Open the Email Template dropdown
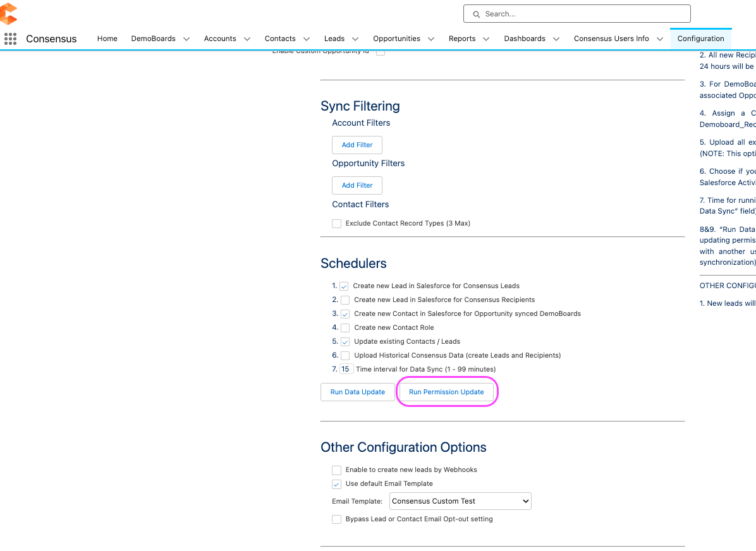The image size is (756, 551). coord(460,501)
